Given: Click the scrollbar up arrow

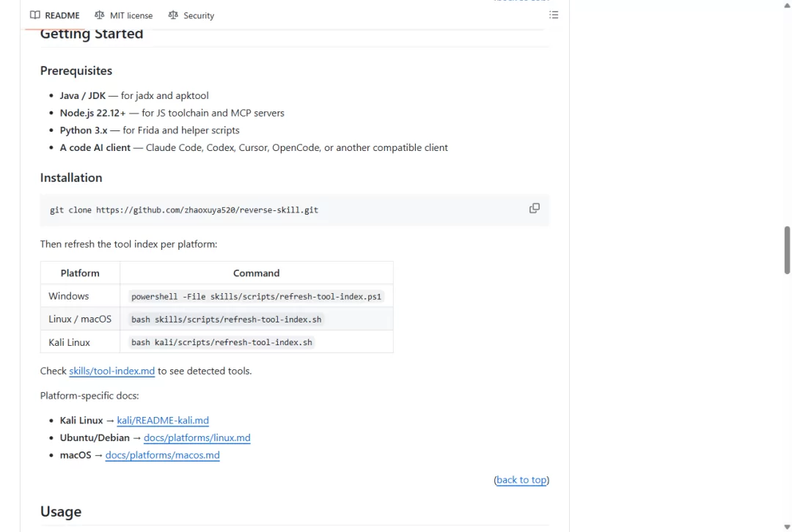Looking at the screenshot, I should [x=787, y=5].
